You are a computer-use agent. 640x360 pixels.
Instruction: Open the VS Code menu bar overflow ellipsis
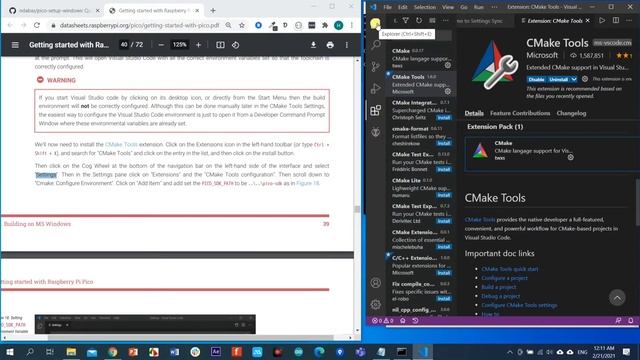[494, 7]
